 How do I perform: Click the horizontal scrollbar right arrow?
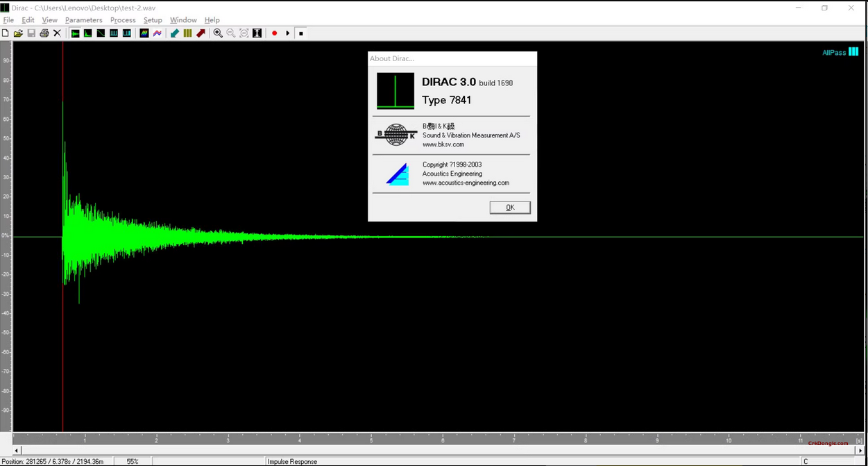pos(860,451)
